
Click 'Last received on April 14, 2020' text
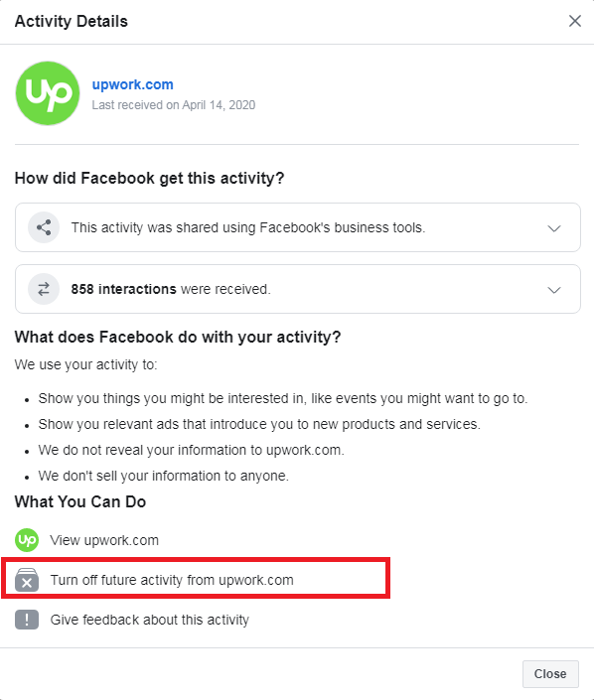click(x=174, y=105)
